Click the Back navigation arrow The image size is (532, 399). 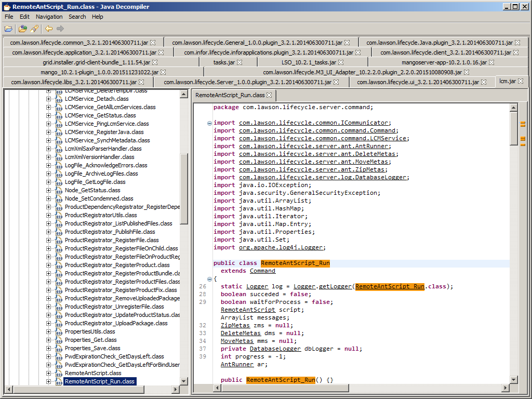49,29
